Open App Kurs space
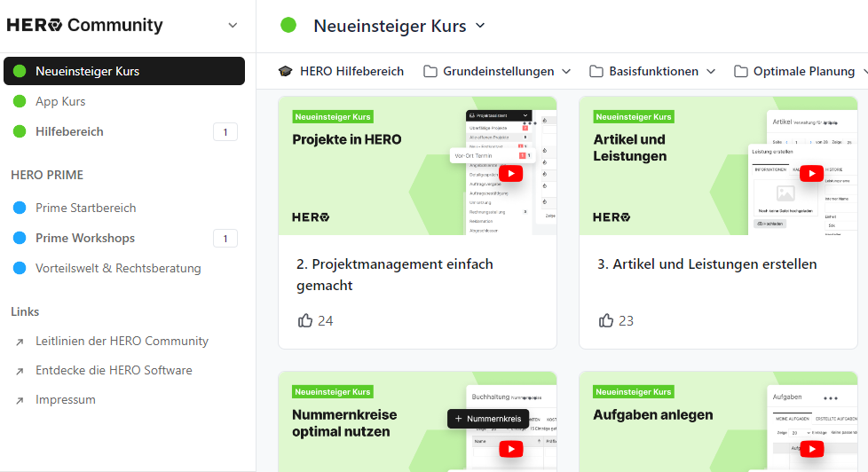 pos(60,101)
